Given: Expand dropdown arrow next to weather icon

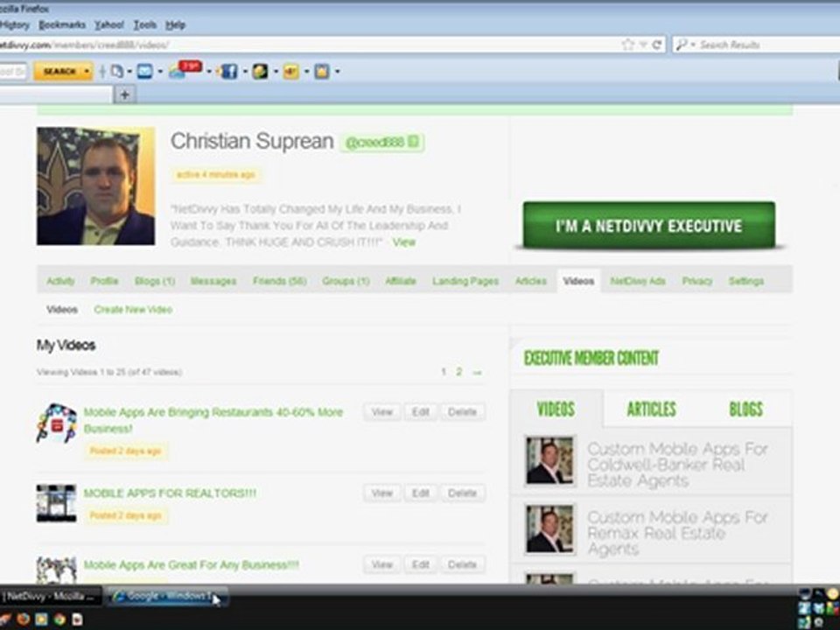Looking at the screenshot, I should point(209,71).
